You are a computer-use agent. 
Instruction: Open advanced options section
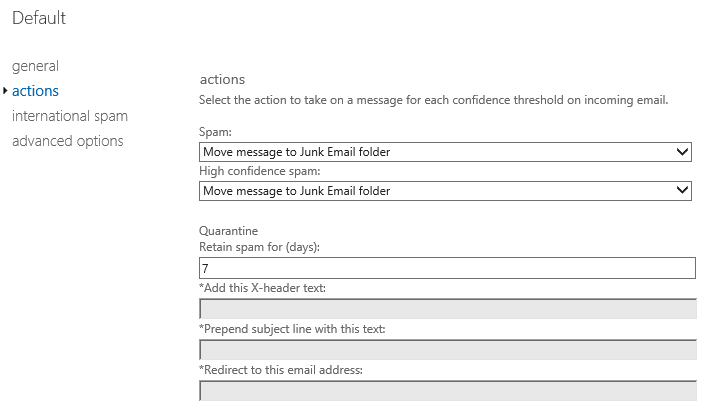(x=67, y=141)
